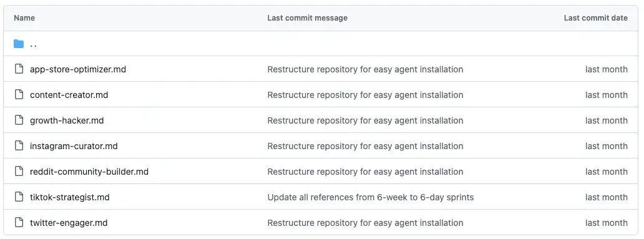Go up to parent directory via '..' link

pos(34,44)
